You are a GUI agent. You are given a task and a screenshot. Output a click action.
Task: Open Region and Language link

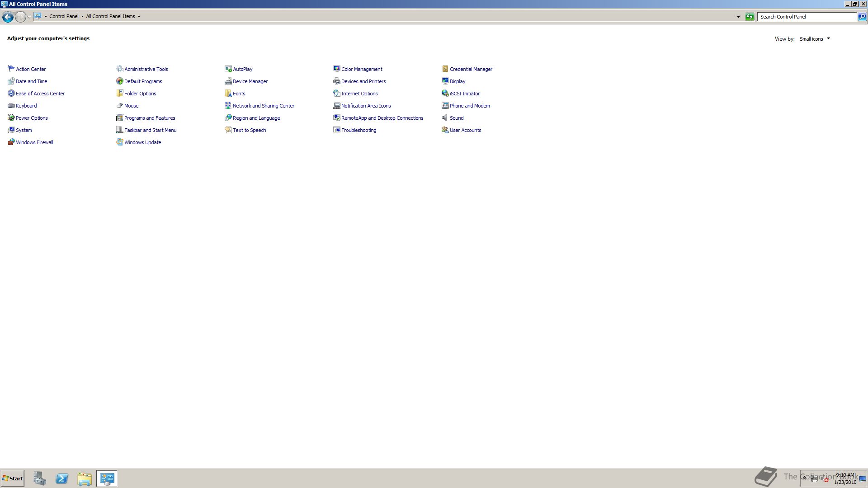coord(256,118)
